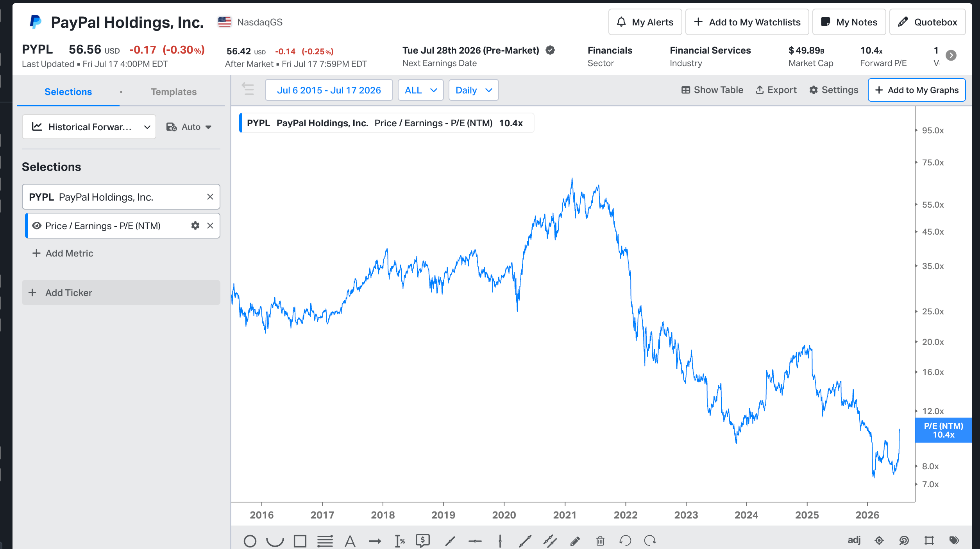The height and width of the screenshot is (549, 980).
Task: Click the Show Table button
Action: (x=712, y=90)
